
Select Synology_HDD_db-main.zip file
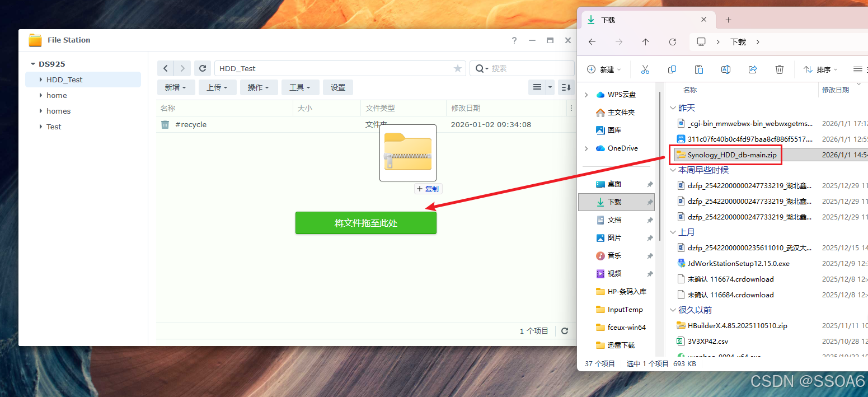pyautogui.click(x=733, y=155)
